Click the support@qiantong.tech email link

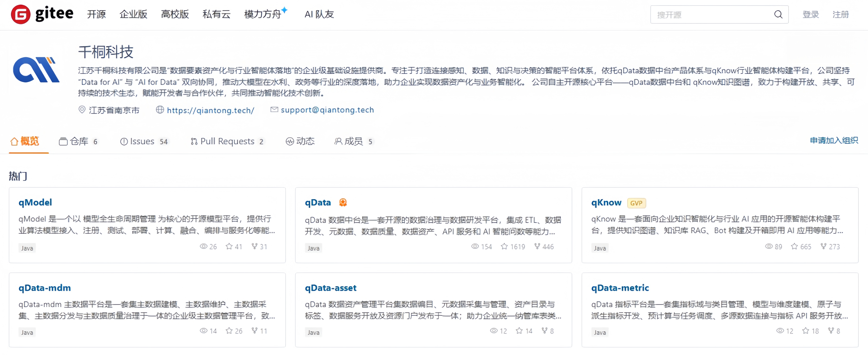(327, 110)
